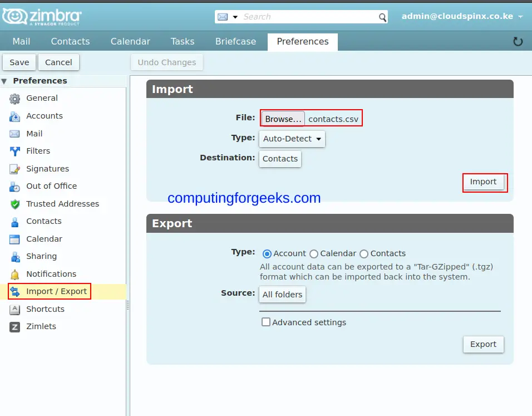Open Trusted Addresses preferences
Image resolution: width=532 pixels, height=416 pixels.
click(x=63, y=204)
